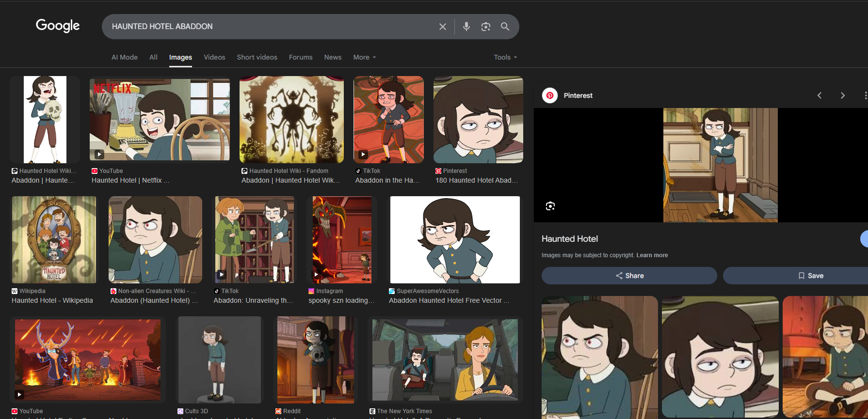Open the 'Abaddon (Haunted Hotel)' result title
This screenshot has width=868, height=419.
[154, 300]
